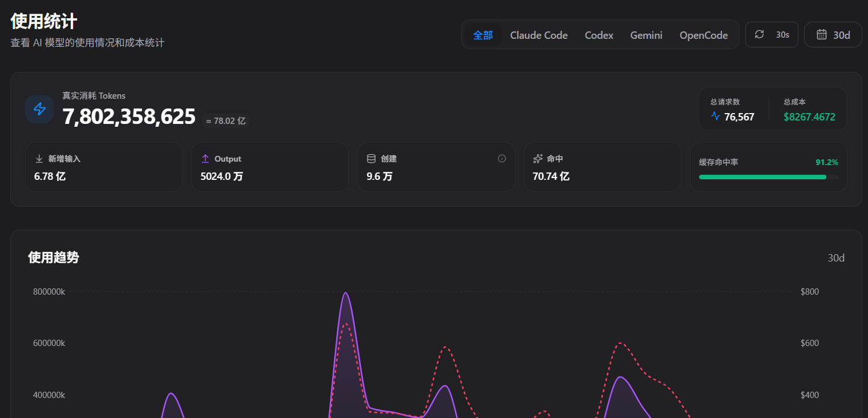Click the $8267.4672 total cost value
This screenshot has height=418, width=868.
(809, 117)
